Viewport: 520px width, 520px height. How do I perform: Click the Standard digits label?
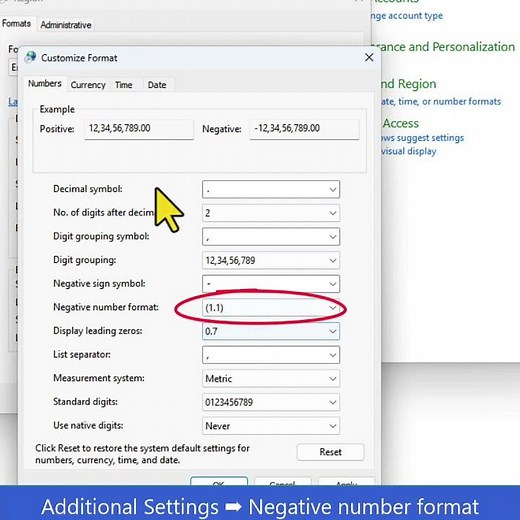(85, 402)
